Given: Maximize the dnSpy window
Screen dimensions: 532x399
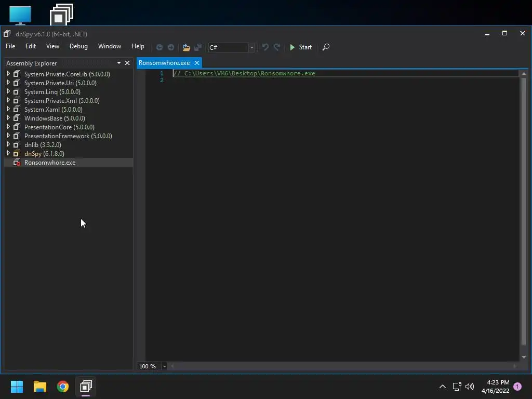Looking at the screenshot, I should pyautogui.click(x=504, y=33).
